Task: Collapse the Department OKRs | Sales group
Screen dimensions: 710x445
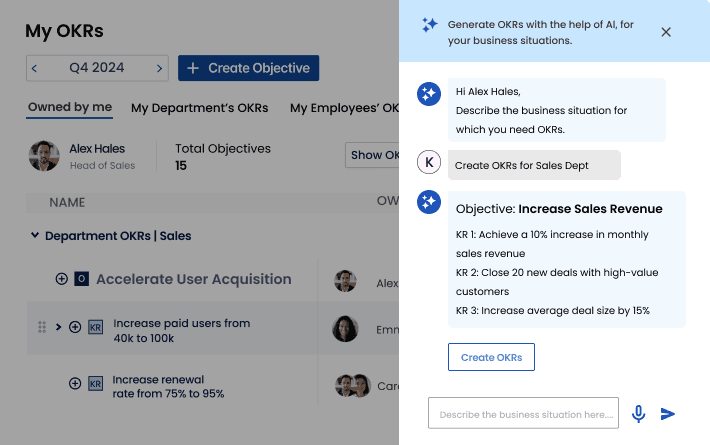Action: point(34,235)
